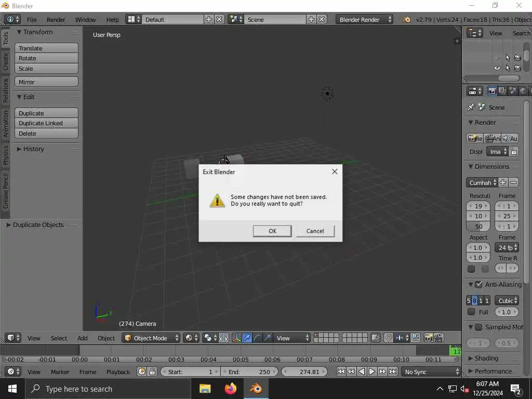
Task: Click the OpenGL render animation clapper icon
Action: click(x=438, y=338)
